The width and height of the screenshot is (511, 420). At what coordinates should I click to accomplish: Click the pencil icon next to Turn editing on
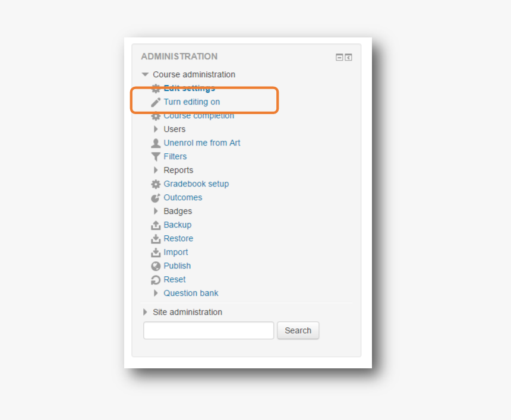156,101
